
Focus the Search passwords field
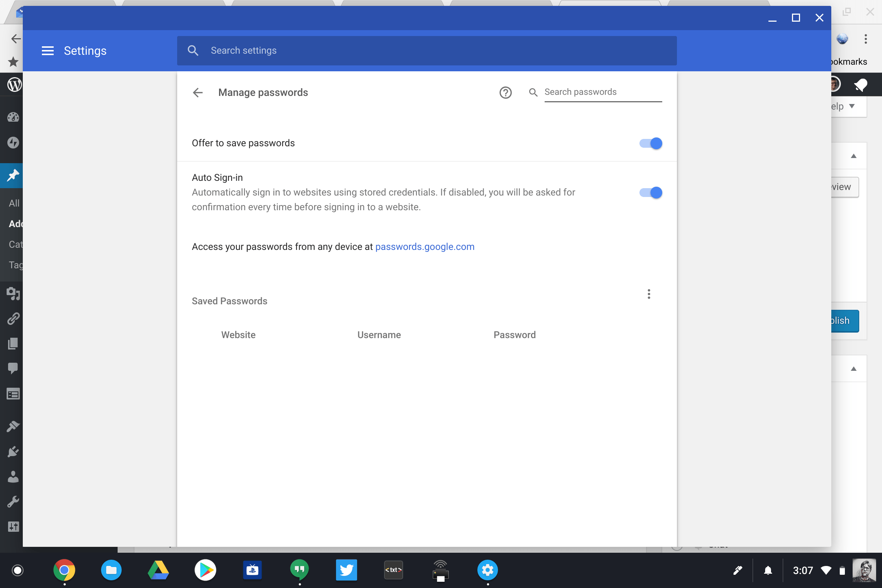pyautogui.click(x=603, y=92)
